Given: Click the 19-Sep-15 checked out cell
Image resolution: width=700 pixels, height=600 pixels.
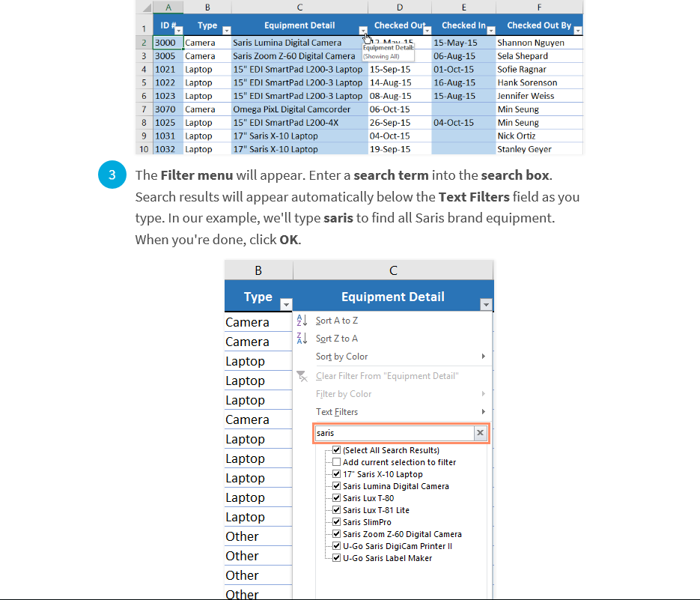Looking at the screenshot, I should coord(400,149).
